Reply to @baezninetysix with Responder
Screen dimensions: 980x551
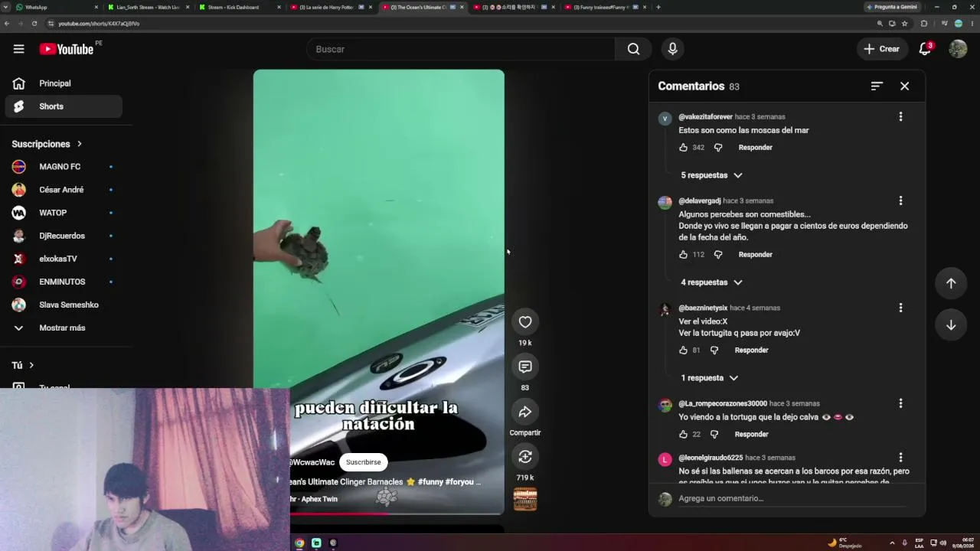pos(751,350)
